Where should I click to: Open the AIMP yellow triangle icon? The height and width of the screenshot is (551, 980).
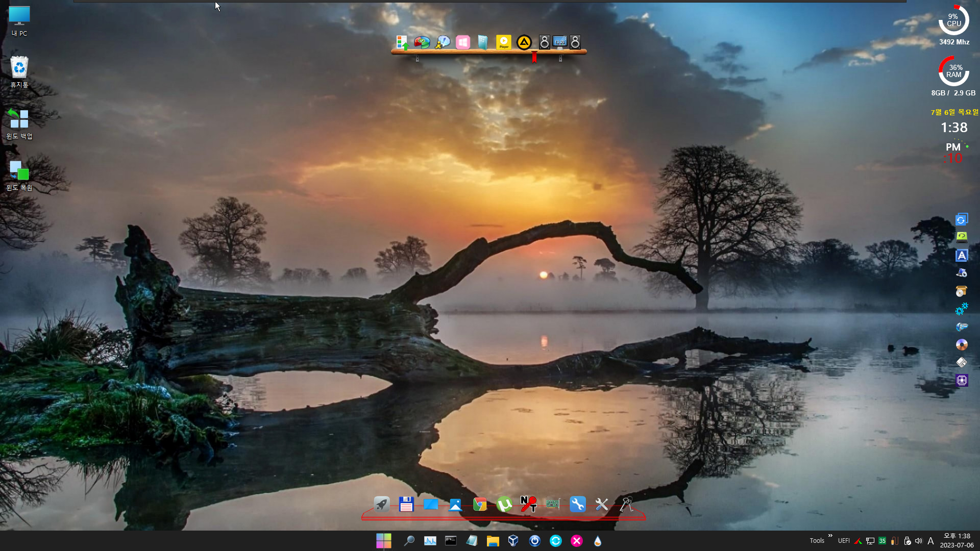click(524, 42)
